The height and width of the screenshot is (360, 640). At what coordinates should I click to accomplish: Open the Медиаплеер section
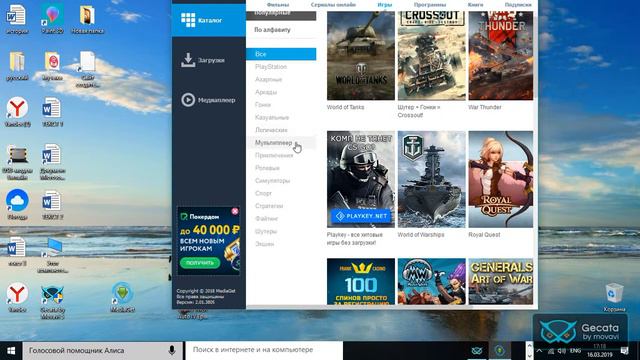tap(209, 100)
